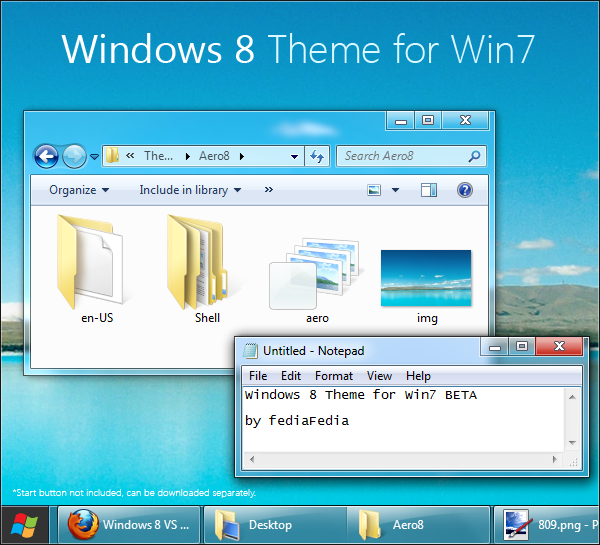
Task: Minimize the Explorer window
Action: (x=400, y=121)
